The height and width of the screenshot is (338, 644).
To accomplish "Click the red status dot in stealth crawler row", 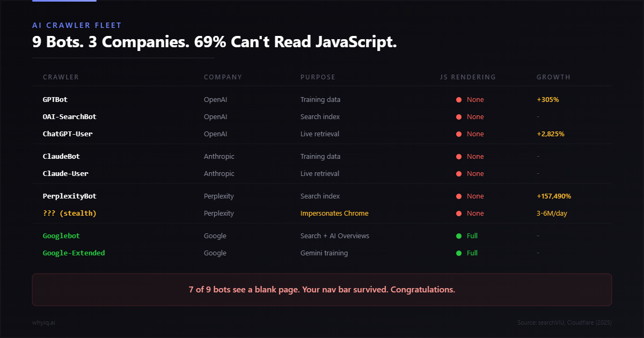I will click(459, 214).
